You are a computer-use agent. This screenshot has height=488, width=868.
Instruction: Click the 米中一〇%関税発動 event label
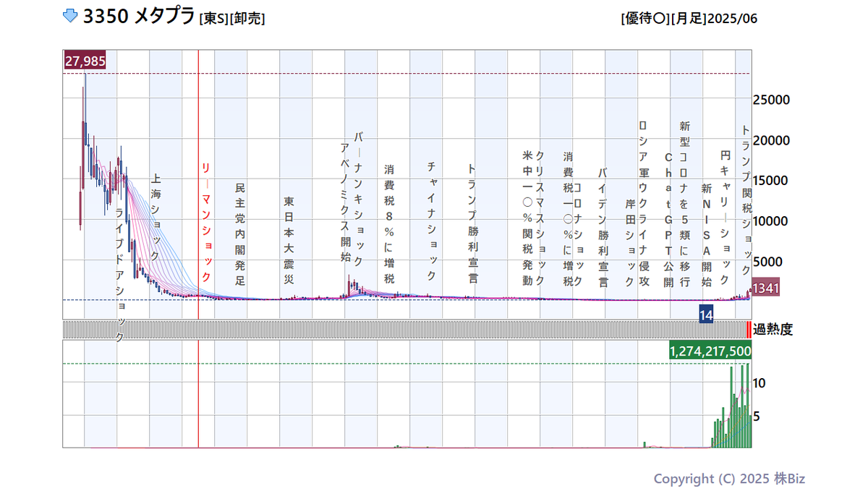click(527, 219)
